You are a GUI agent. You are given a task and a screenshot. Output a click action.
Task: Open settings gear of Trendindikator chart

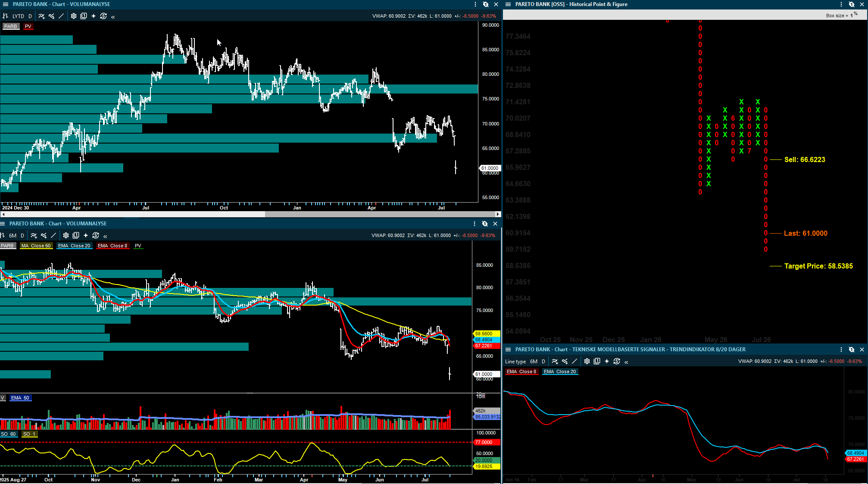pos(587,362)
